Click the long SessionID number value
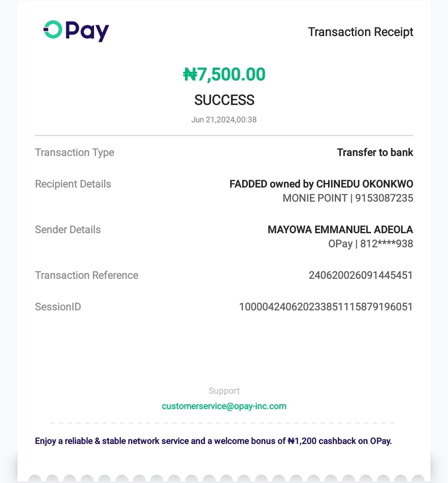The width and height of the screenshot is (448, 483). tap(326, 307)
